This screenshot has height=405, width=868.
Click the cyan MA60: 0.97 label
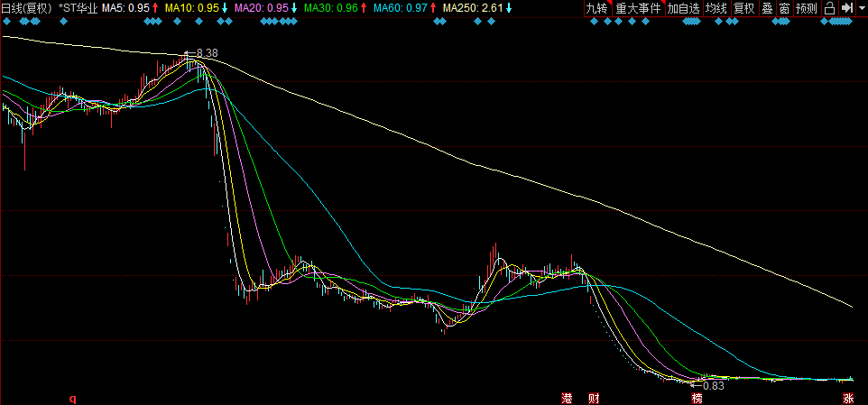tap(401, 8)
